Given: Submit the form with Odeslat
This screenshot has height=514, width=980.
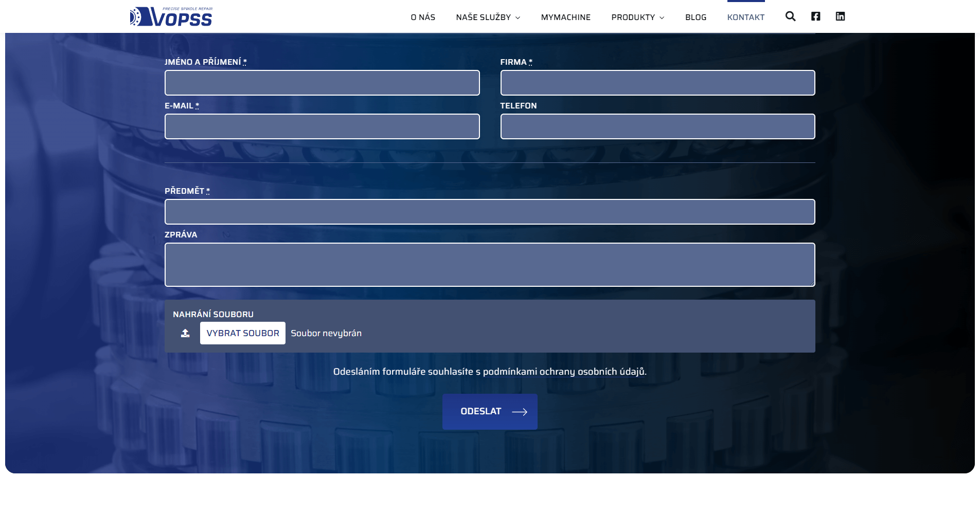Looking at the screenshot, I should pyautogui.click(x=480, y=412).
